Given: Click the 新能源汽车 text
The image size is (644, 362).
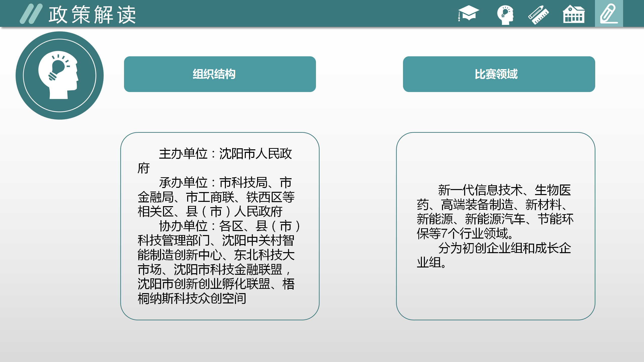Looking at the screenshot, I should (x=495, y=219).
